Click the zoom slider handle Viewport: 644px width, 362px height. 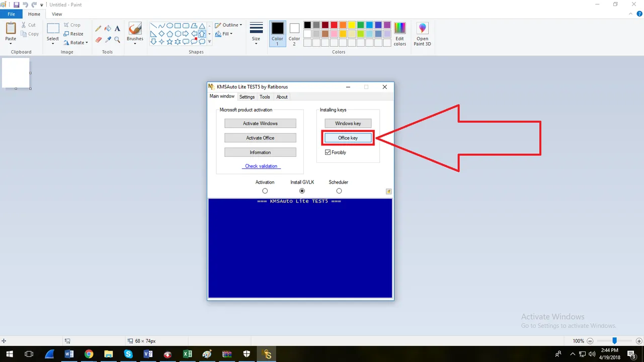point(614,341)
